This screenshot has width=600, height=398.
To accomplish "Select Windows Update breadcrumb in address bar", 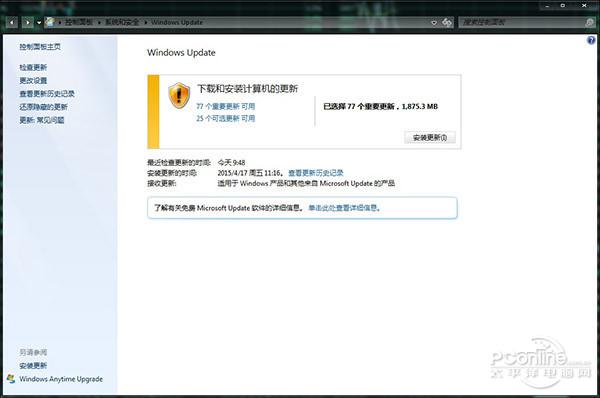I will click(x=177, y=22).
